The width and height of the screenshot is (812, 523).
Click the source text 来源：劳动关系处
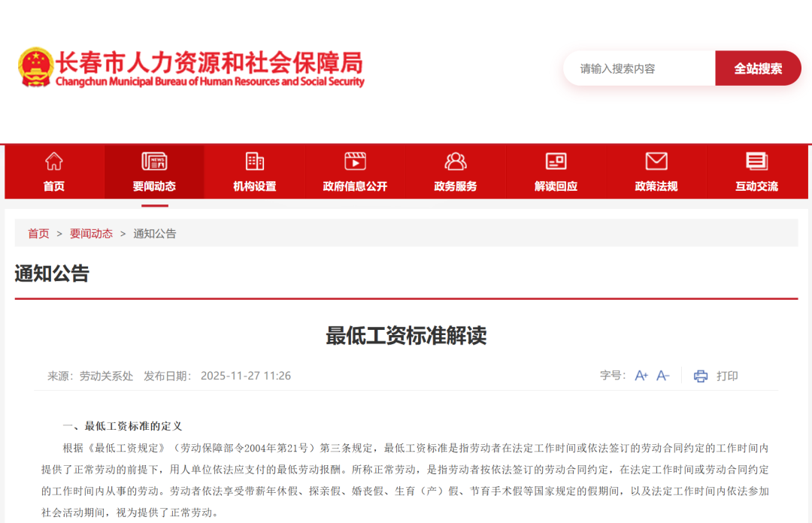point(90,376)
